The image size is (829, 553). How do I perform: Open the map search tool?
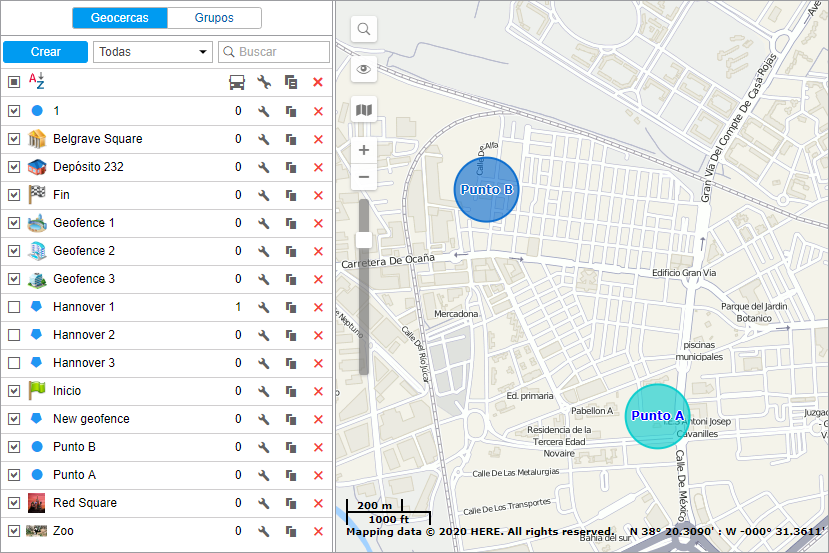(x=364, y=30)
